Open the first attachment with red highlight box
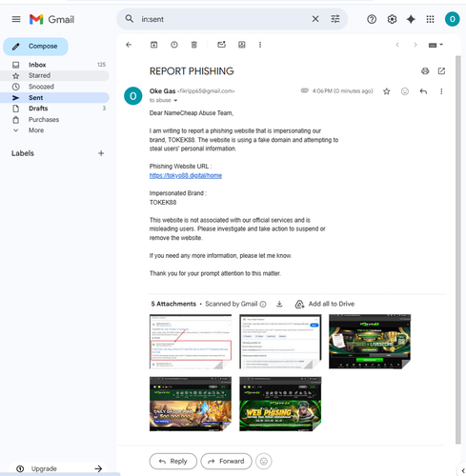This screenshot has height=476, width=466. coord(191,342)
